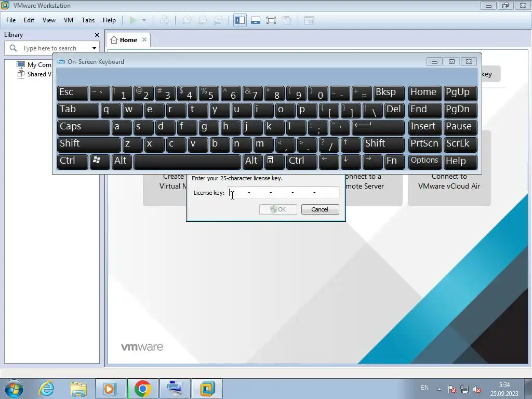Click On-Screen Keyboard taskbar icon

[175, 389]
